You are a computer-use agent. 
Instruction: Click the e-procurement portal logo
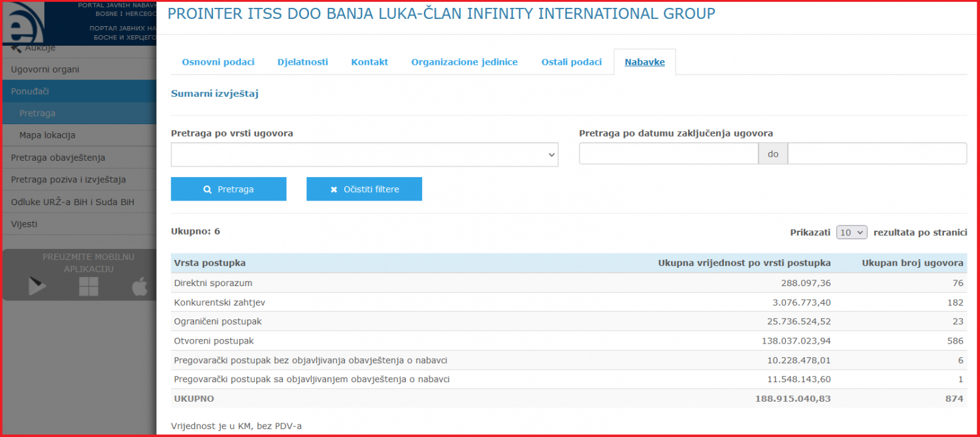24,24
